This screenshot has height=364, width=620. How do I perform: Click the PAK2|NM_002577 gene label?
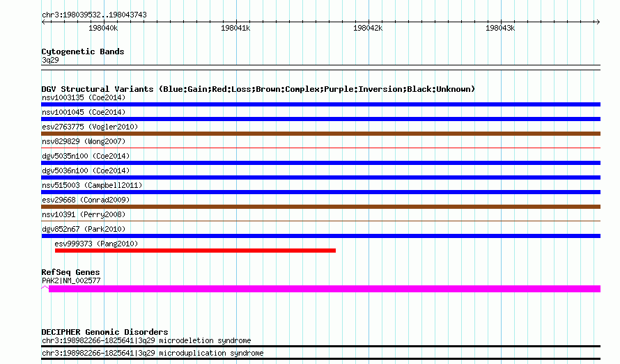(x=71, y=280)
